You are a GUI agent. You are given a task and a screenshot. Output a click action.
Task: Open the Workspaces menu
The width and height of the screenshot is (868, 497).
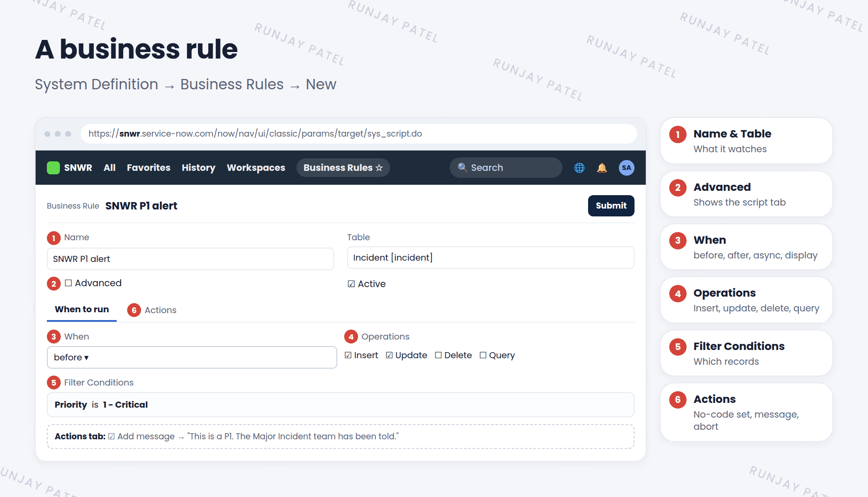[x=256, y=168]
